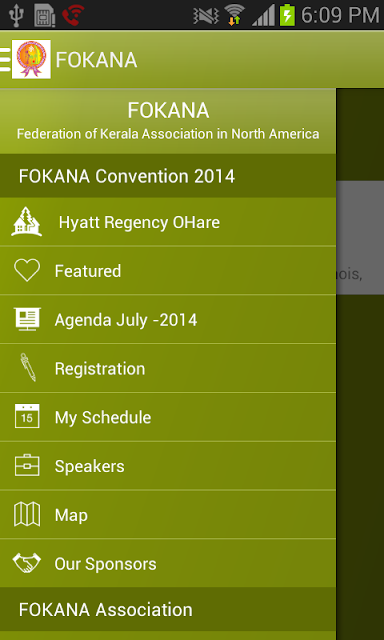384x640 pixels.
Task: Click the pen Registration icon
Action: click(28, 367)
